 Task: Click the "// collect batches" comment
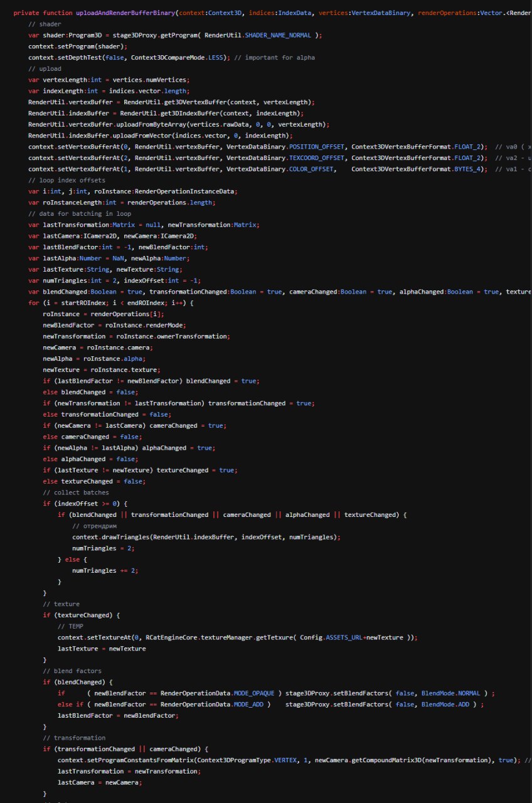[x=76, y=492]
